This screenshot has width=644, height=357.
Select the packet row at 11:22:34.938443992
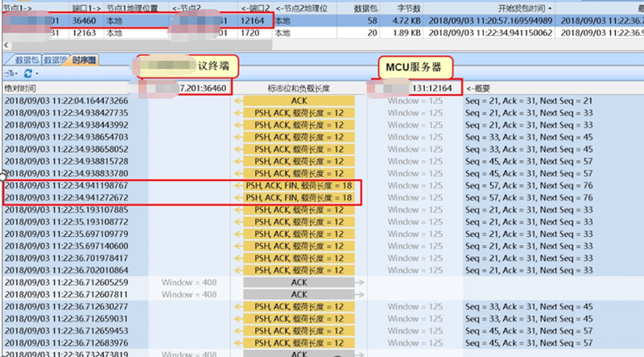coord(322,125)
